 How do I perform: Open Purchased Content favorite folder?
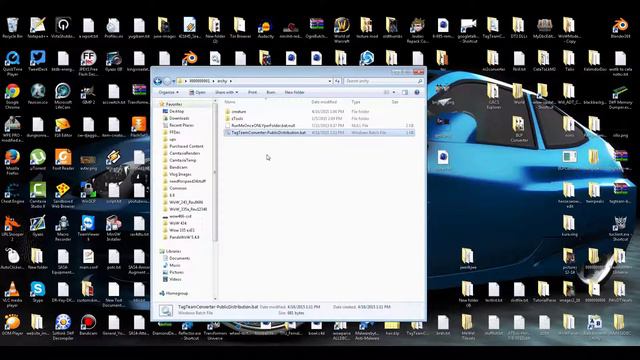coord(186,146)
